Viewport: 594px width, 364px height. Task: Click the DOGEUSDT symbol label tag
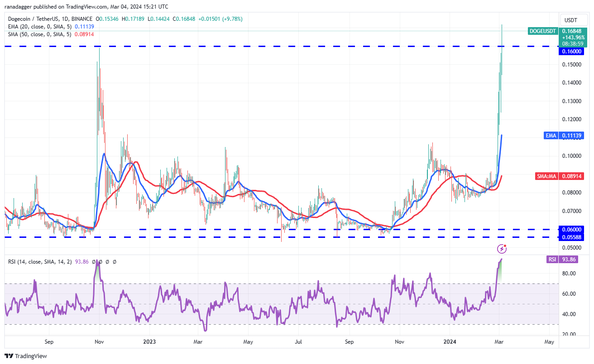542,31
